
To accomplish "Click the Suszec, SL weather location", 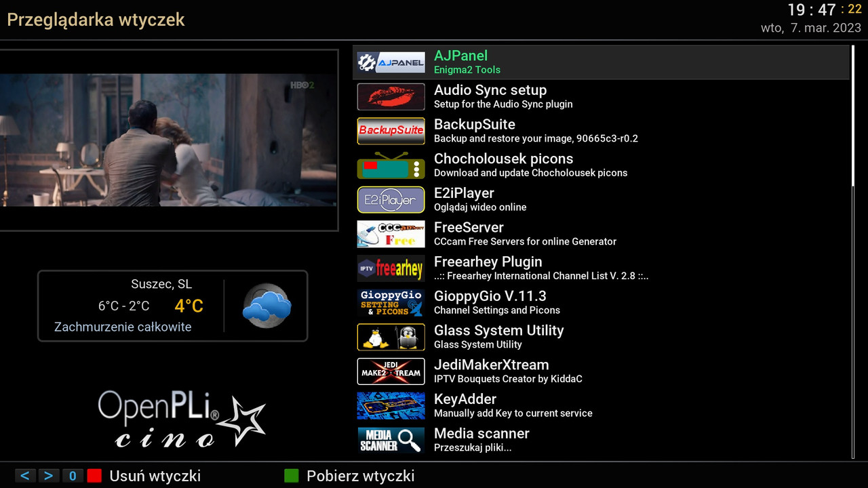I will (x=161, y=284).
